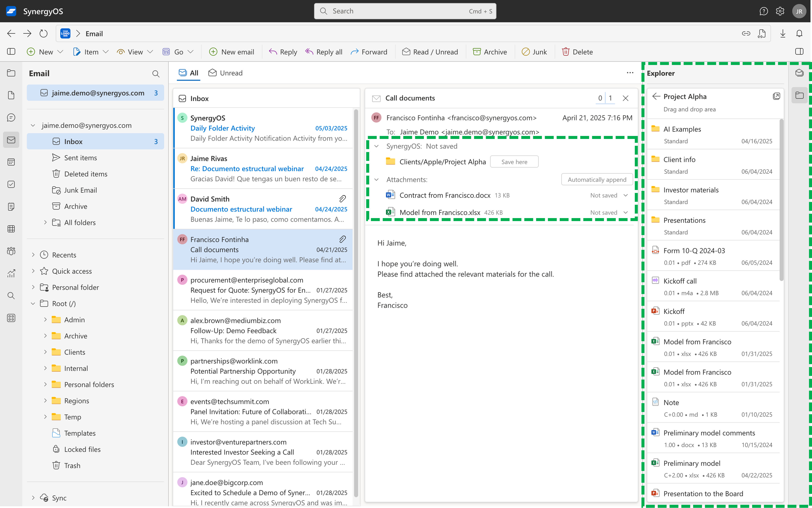This screenshot has width=812, height=508.
Task: Open the calendar icon in left sidebar
Action: [11, 162]
